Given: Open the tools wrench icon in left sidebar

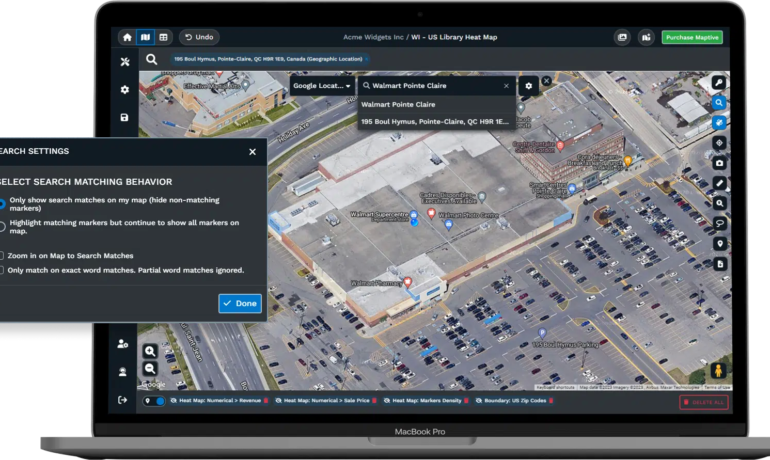Looking at the screenshot, I should [x=124, y=62].
